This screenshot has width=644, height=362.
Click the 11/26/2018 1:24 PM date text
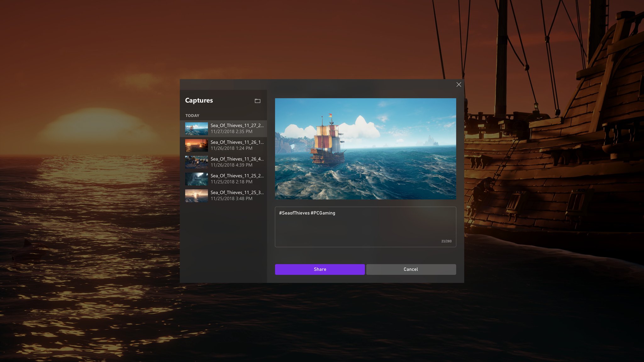231,148
